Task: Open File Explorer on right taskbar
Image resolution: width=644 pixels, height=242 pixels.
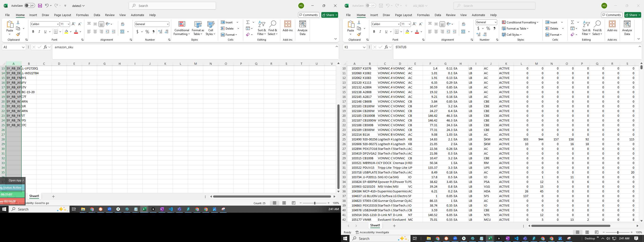Action: [x=429, y=238]
